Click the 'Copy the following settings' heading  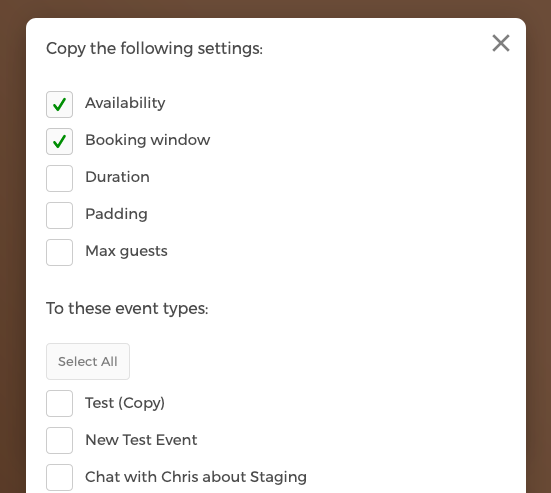[x=154, y=48]
